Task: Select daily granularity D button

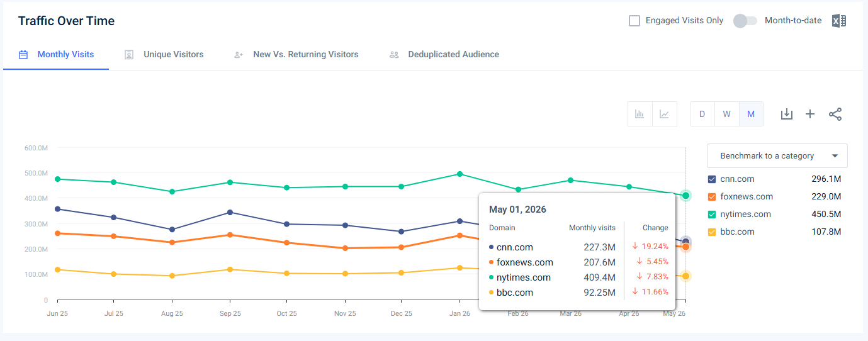Action: pyautogui.click(x=702, y=114)
